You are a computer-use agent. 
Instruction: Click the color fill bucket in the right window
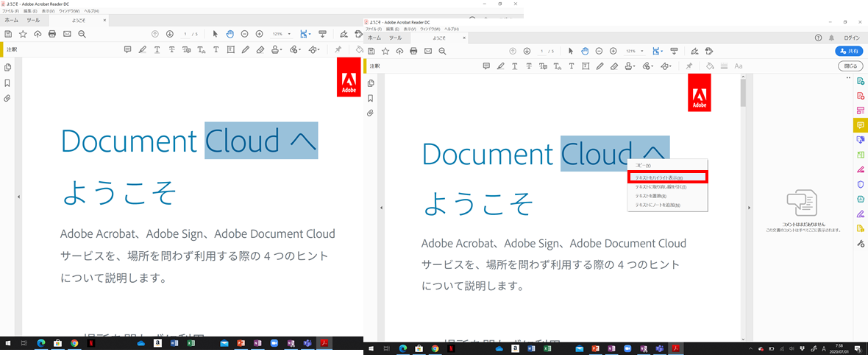[x=711, y=66]
